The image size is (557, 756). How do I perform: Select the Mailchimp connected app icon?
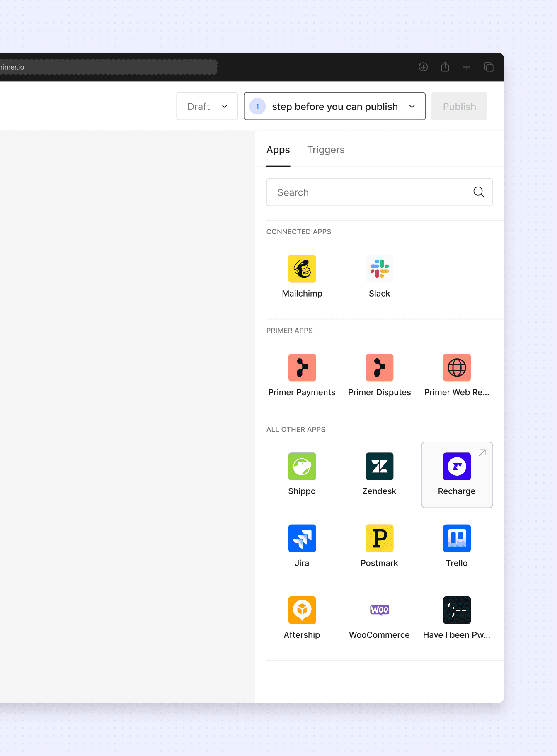click(302, 269)
